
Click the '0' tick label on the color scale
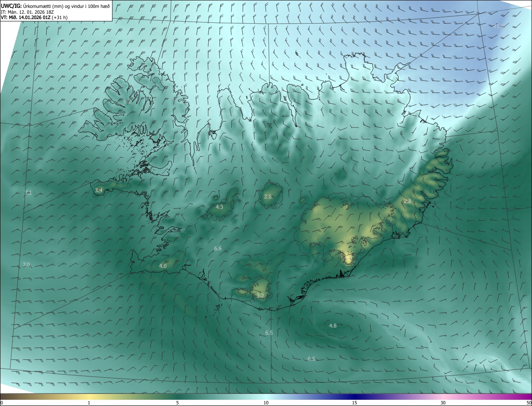[2, 403]
